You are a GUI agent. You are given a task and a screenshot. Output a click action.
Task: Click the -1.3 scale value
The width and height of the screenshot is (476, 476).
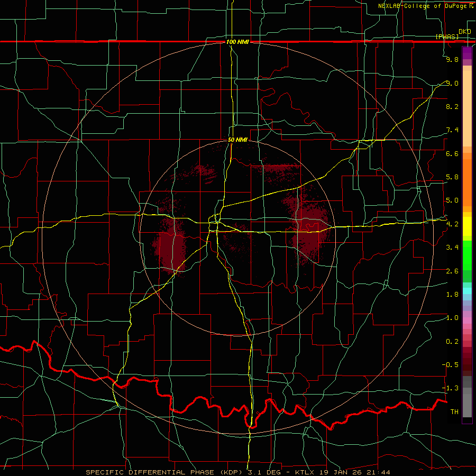coord(451,388)
